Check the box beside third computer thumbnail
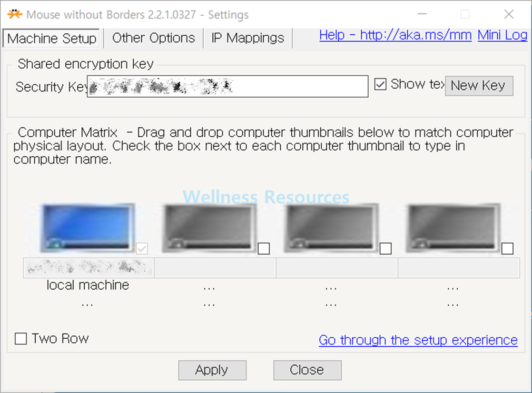The image size is (532, 393). tap(385, 249)
